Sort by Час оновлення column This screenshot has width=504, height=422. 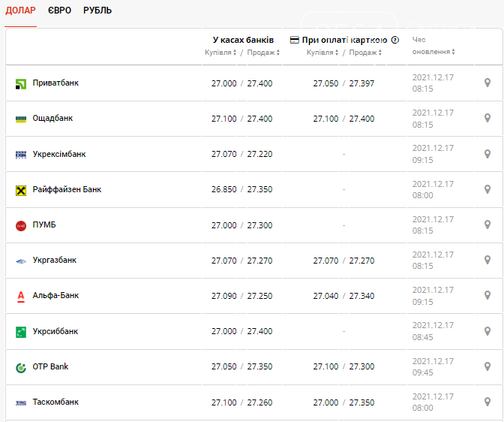pos(433,52)
